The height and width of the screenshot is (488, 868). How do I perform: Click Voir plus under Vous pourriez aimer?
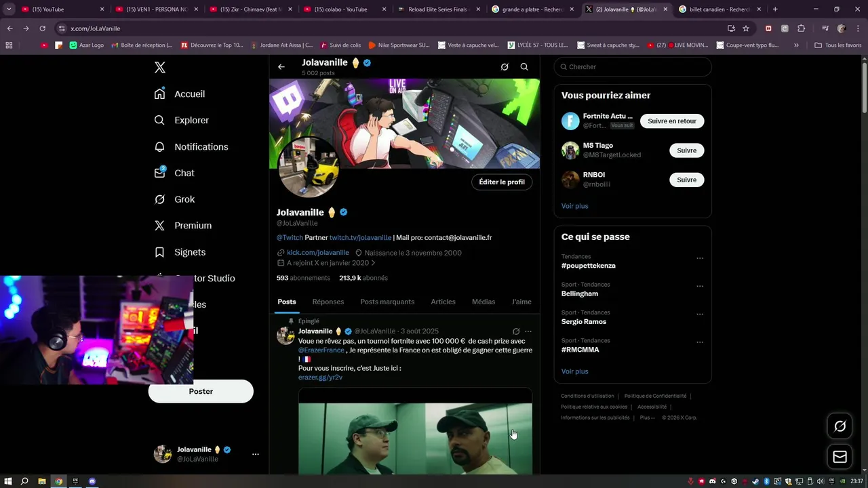coord(575,206)
